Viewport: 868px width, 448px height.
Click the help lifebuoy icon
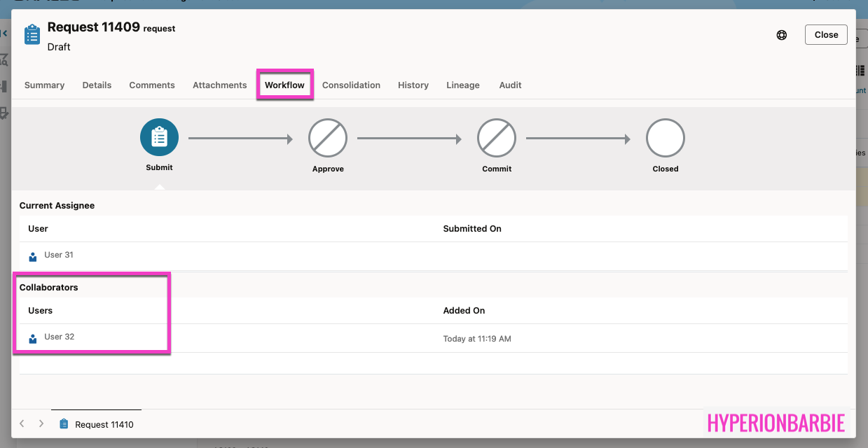(x=782, y=35)
